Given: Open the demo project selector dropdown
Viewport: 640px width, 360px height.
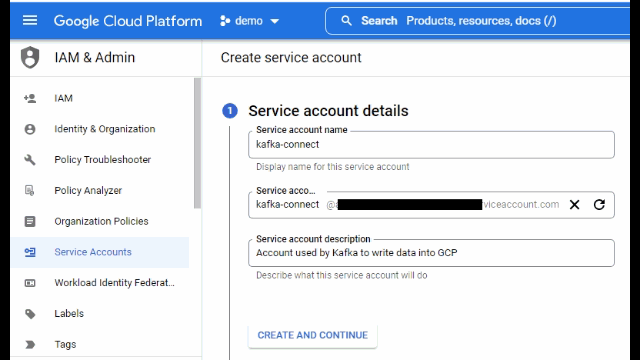Looking at the screenshot, I should 249,21.
